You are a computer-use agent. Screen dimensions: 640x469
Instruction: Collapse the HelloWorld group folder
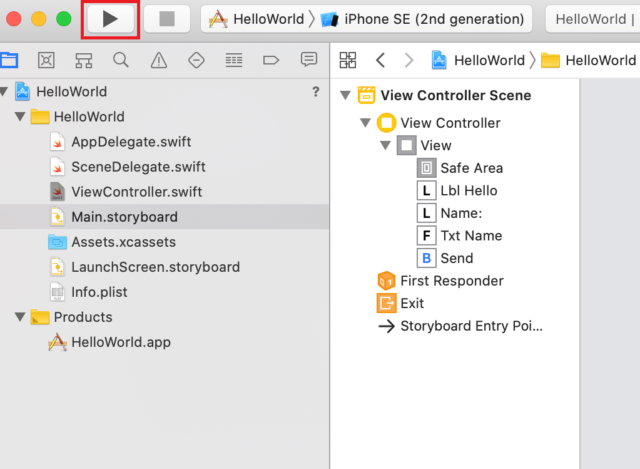point(20,116)
